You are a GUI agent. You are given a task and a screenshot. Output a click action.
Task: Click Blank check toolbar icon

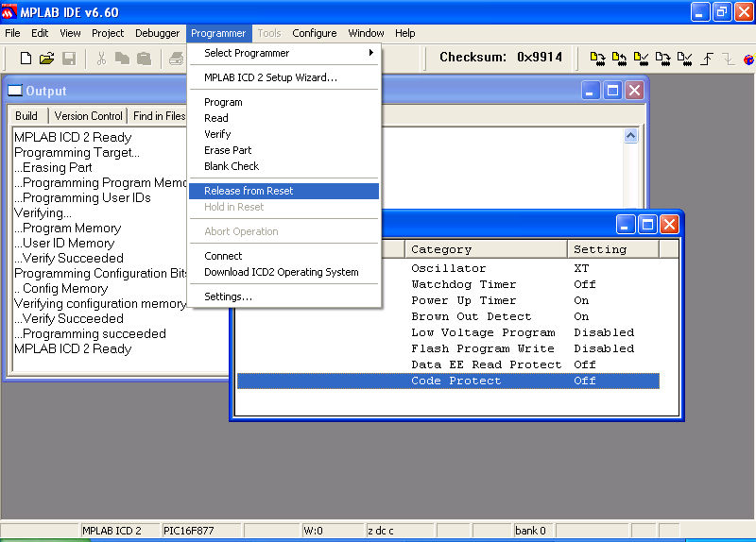684,59
